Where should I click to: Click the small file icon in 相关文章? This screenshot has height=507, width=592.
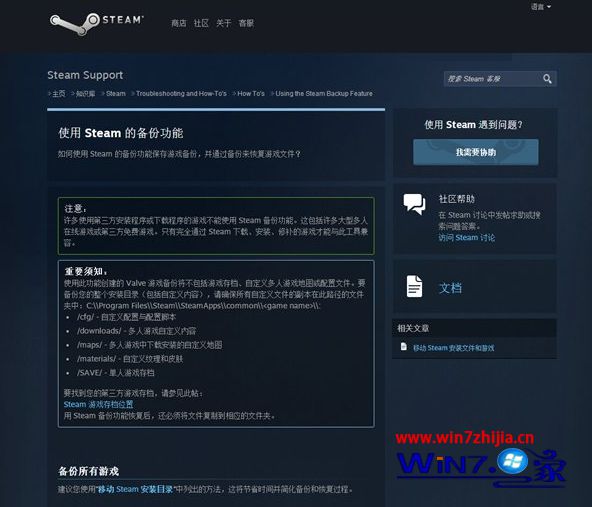point(404,347)
